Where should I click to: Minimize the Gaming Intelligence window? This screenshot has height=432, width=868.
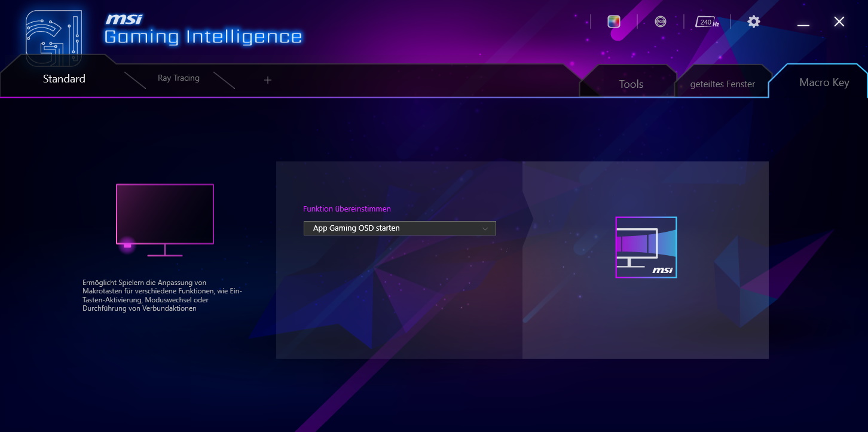[803, 22]
